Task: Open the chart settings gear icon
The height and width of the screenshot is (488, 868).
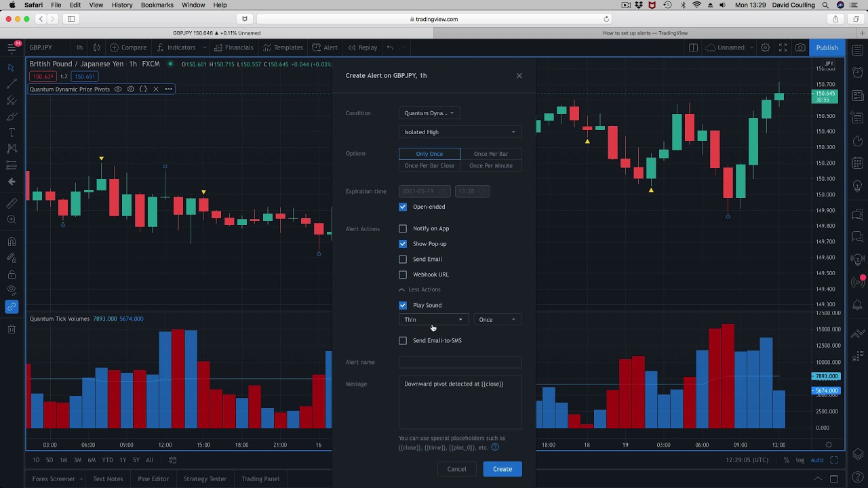Action: [x=765, y=47]
